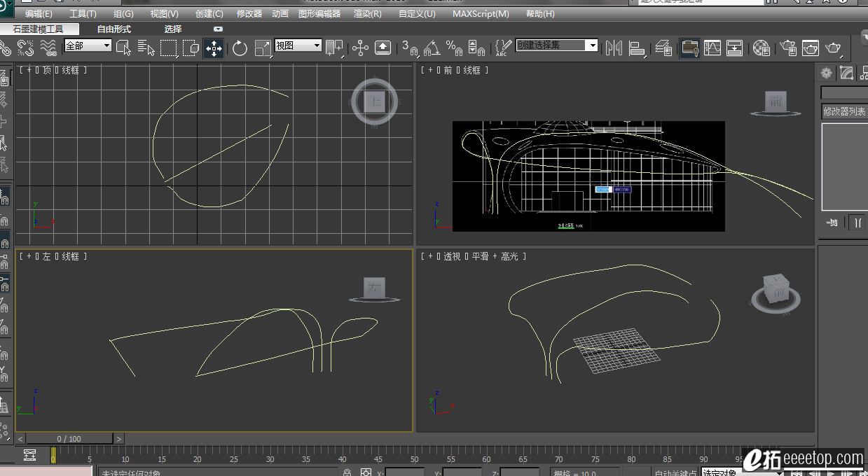Click the Render Production teapot icon
The height and width of the screenshot is (476, 868).
[x=834, y=48]
